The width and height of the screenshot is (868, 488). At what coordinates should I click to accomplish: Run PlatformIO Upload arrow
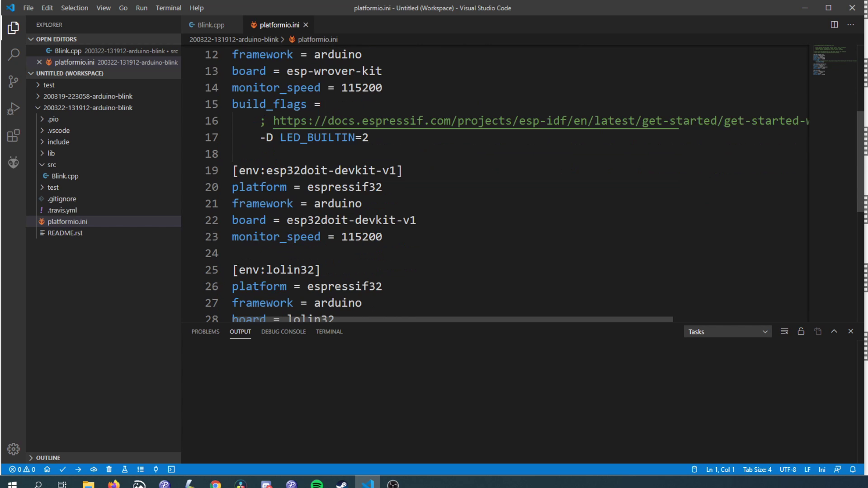78,469
